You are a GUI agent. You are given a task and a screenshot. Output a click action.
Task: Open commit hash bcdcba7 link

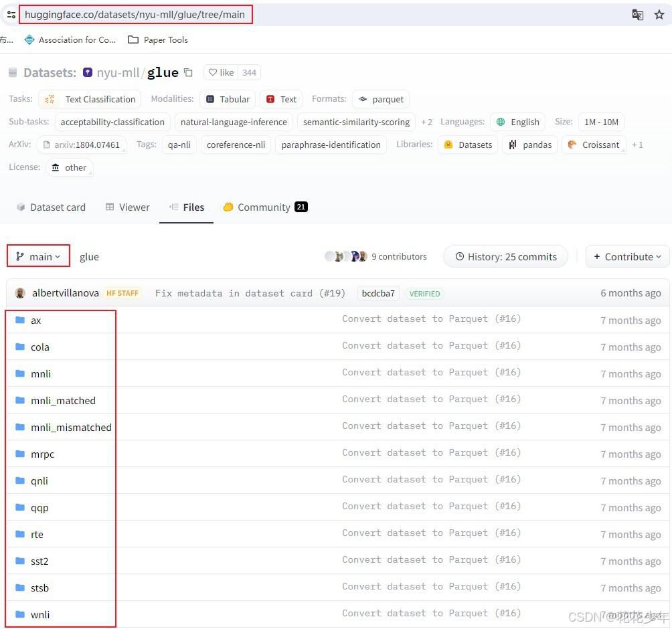(x=379, y=293)
